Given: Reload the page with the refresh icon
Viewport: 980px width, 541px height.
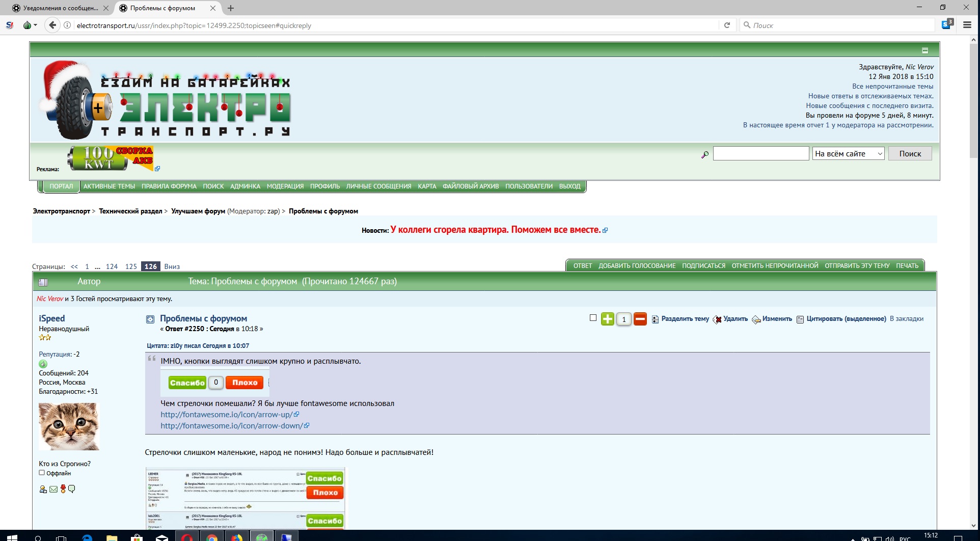Looking at the screenshot, I should point(727,25).
